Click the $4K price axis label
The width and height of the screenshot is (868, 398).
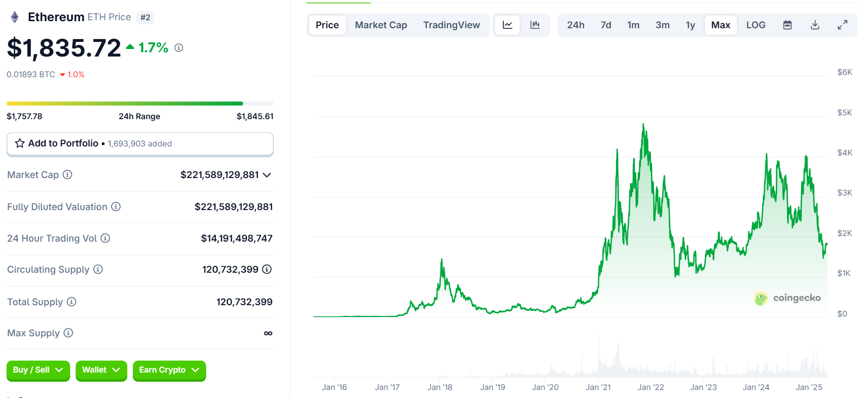844,153
